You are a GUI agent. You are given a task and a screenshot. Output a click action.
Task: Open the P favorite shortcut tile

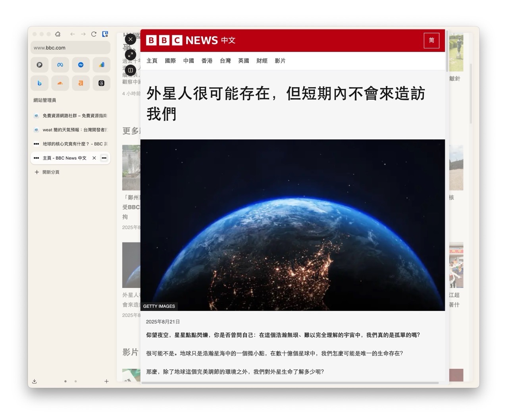pos(40,65)
